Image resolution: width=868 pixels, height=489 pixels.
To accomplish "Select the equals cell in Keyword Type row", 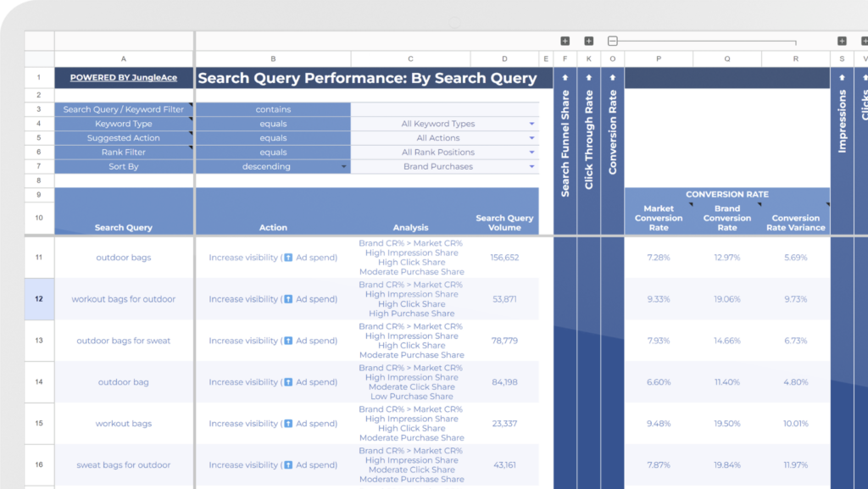I will pyautogui.click(x=273, y=124).
